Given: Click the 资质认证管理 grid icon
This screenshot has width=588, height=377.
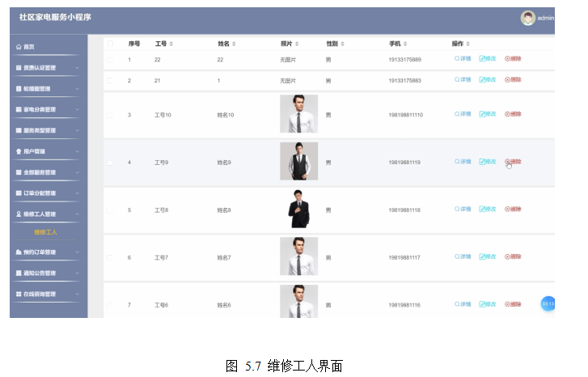Looking at the screenshot, I should point(19,68).
